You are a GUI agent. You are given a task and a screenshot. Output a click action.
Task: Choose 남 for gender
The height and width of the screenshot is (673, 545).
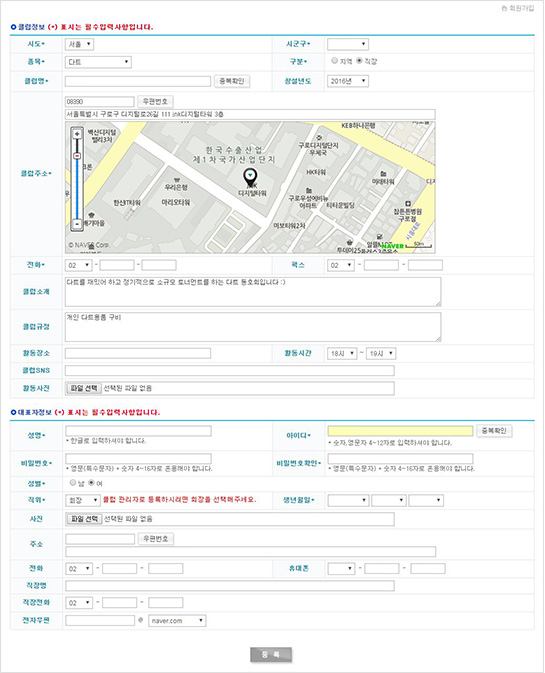tap(73, 483)
